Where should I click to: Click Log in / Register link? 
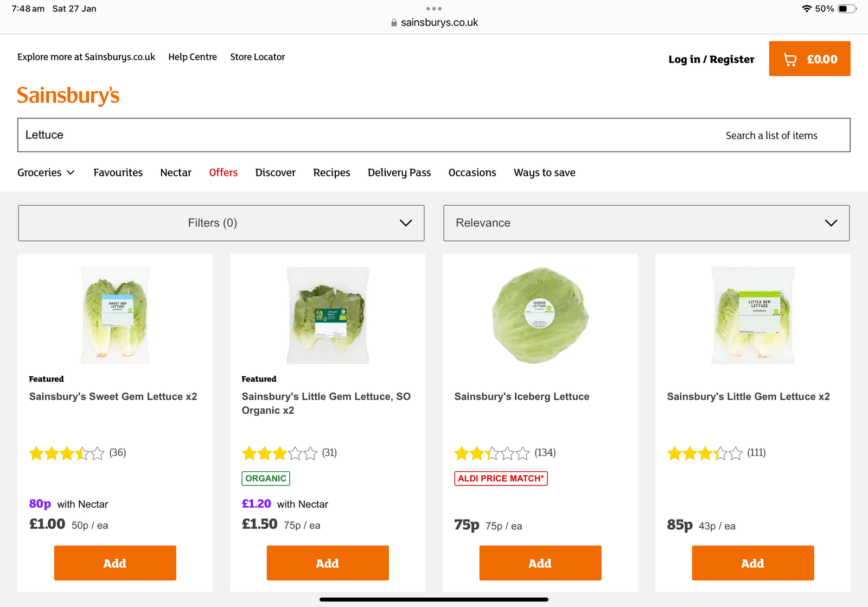coord(711,59)
